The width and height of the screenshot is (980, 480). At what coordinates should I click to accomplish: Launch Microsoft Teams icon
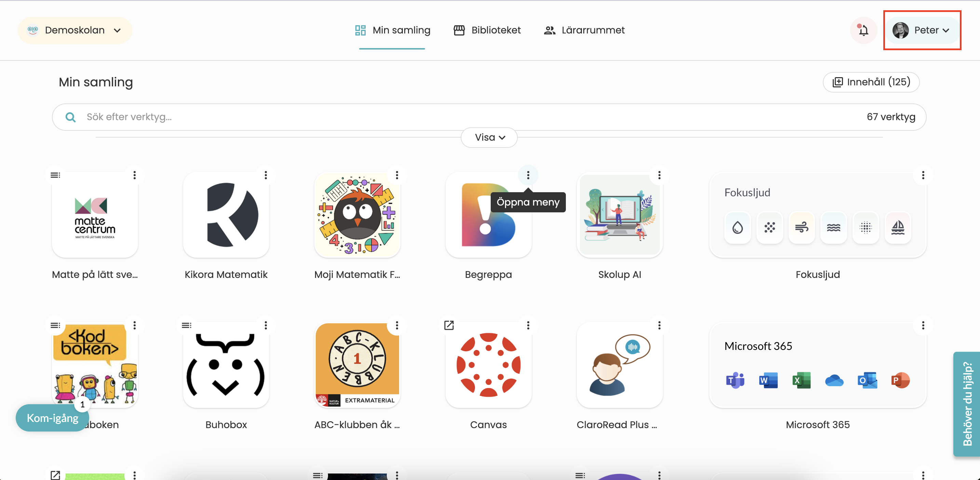pos(735,380)
